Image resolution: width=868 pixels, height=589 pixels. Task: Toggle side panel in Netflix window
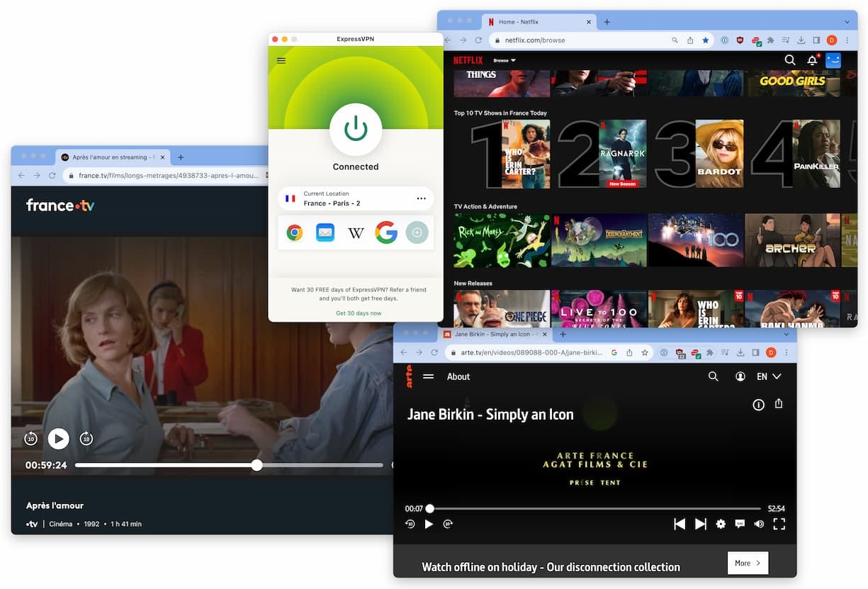[816, 40]
